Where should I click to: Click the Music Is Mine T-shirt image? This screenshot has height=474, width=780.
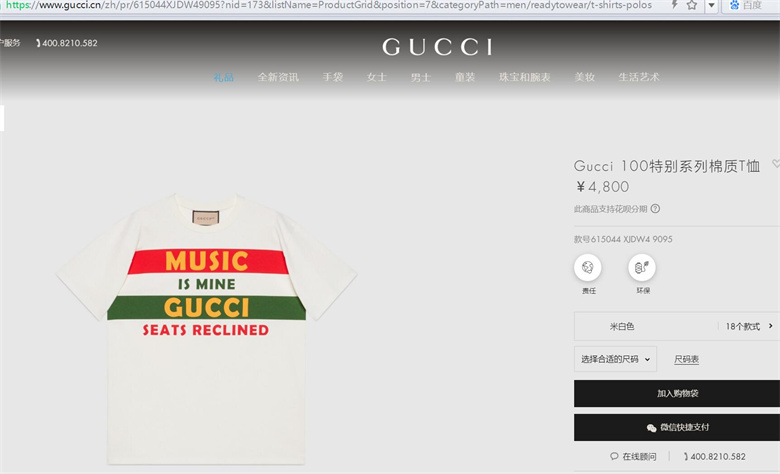pyautogui.click(x=206, y=328)
